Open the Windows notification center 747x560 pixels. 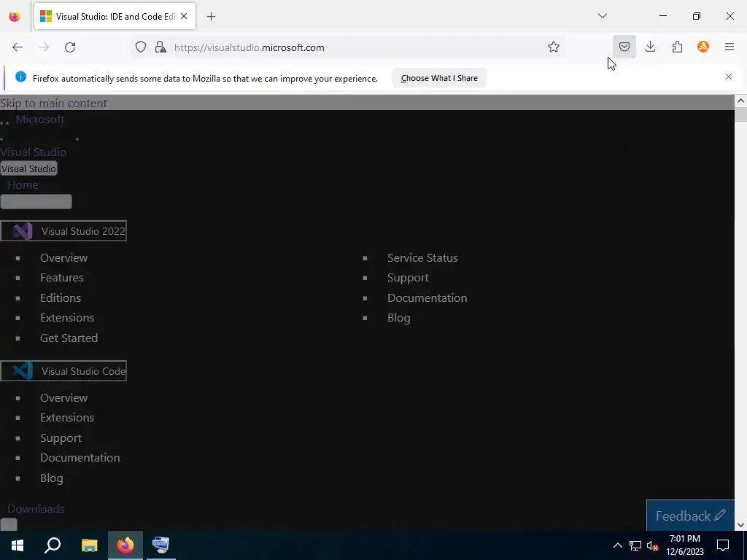pos(723,545)
